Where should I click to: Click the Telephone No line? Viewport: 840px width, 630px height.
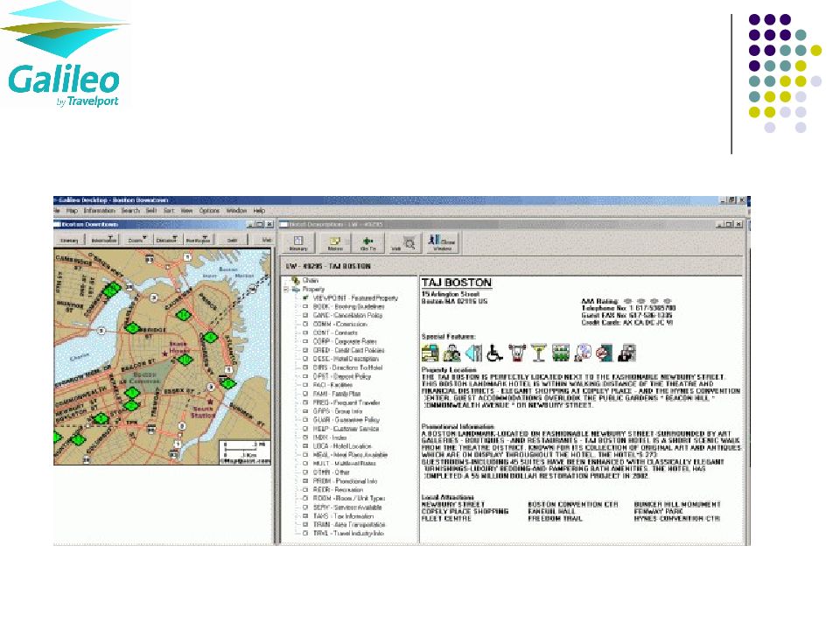click(x=628, y=308)
